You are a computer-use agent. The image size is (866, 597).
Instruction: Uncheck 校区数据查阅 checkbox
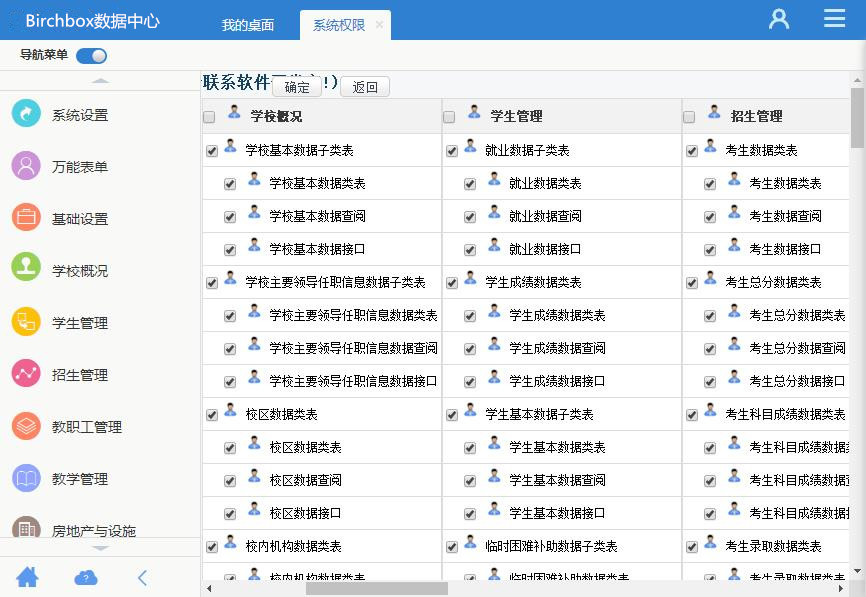click(x=230, y=481)
